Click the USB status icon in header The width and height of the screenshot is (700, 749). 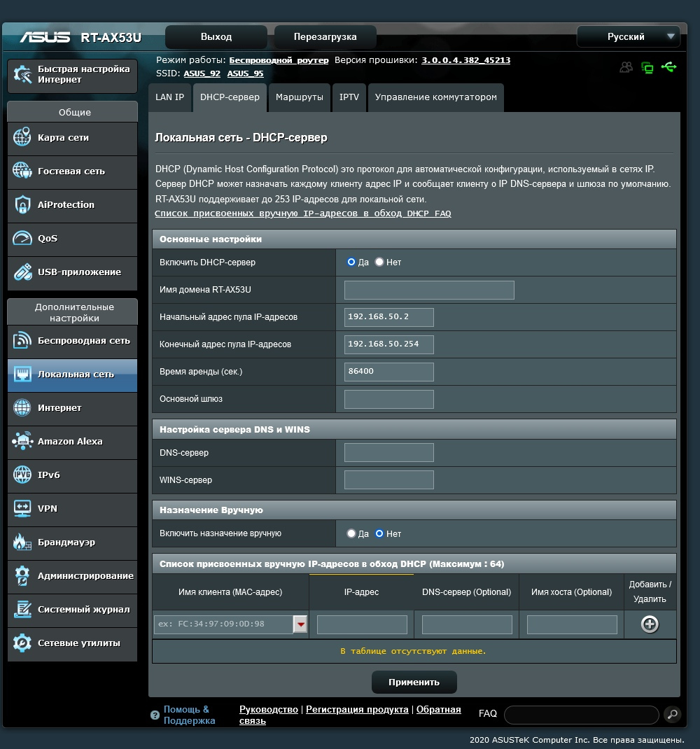pos(668,67)
